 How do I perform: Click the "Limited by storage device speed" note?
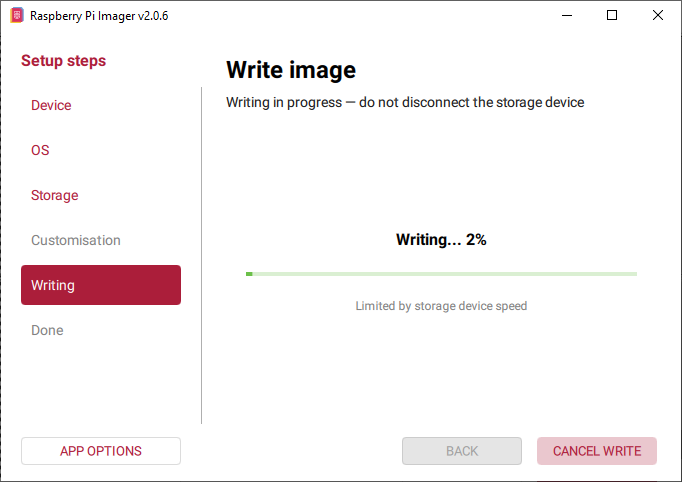click(x=441, y=306)
